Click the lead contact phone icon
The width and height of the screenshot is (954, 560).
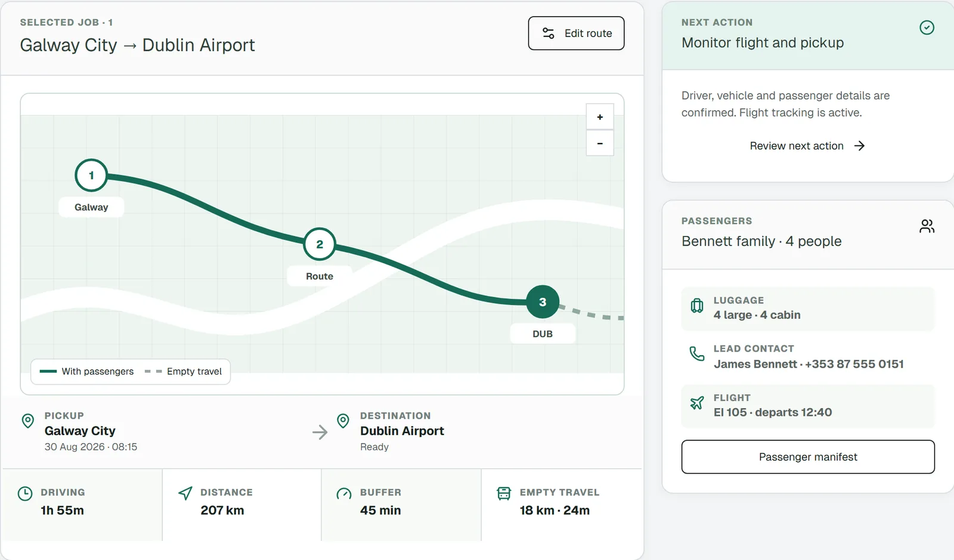coord(697,354)
